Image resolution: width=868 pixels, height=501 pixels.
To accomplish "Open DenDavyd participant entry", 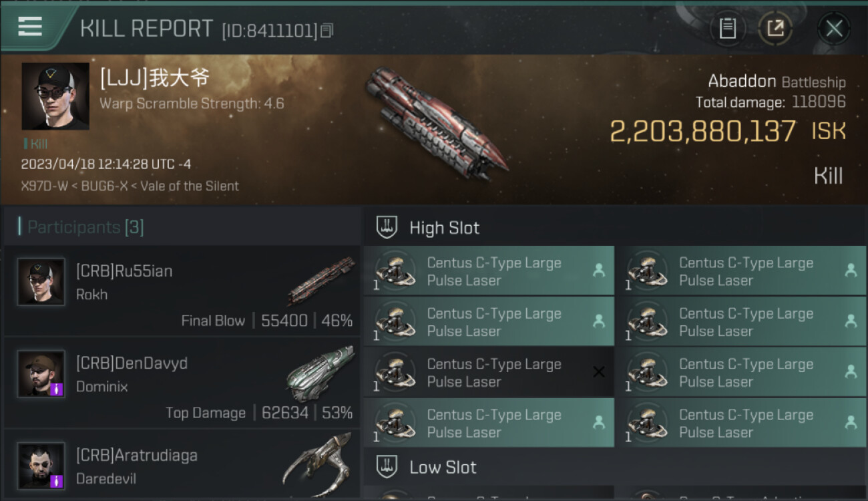I will point(182,383).
